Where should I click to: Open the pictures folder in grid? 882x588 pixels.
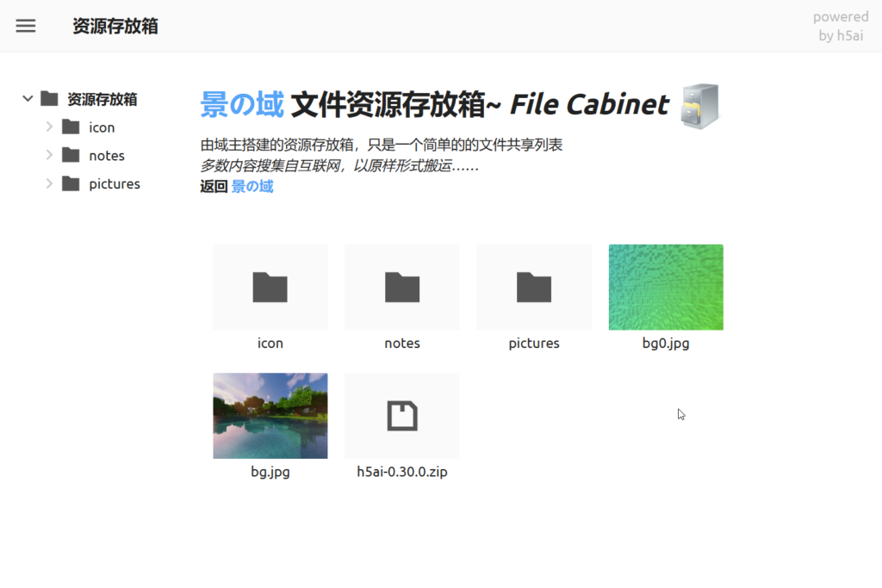(533, 288)
